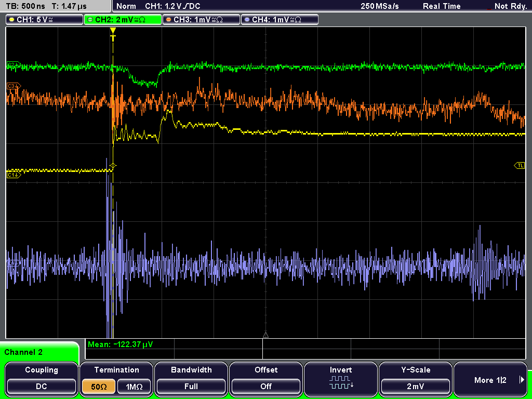This screenshot has height=399, width=532.
Task: Click the T: 1.47 µs trigger position readout
Action: click(69, 6)
